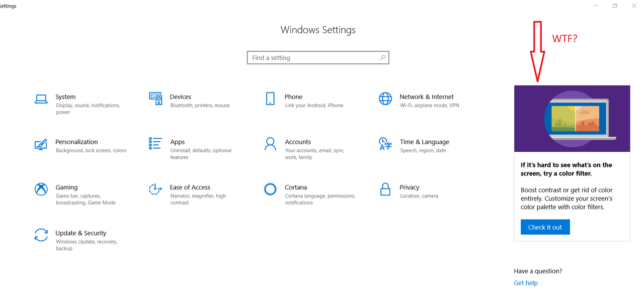
Task: Open the Apps list icon
Action: click(155, 144)
